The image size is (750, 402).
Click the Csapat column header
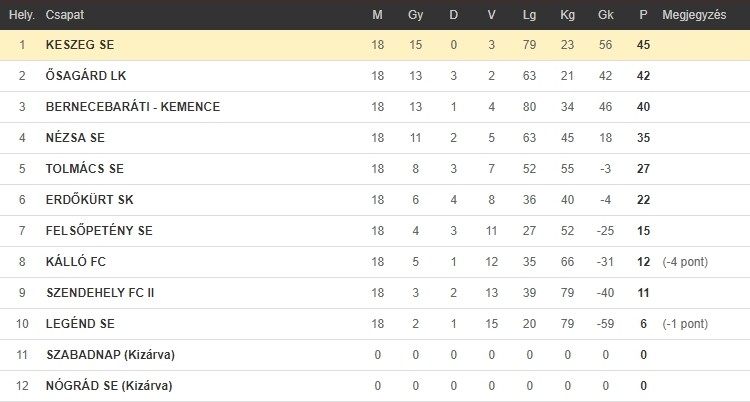tap(65, 15)
